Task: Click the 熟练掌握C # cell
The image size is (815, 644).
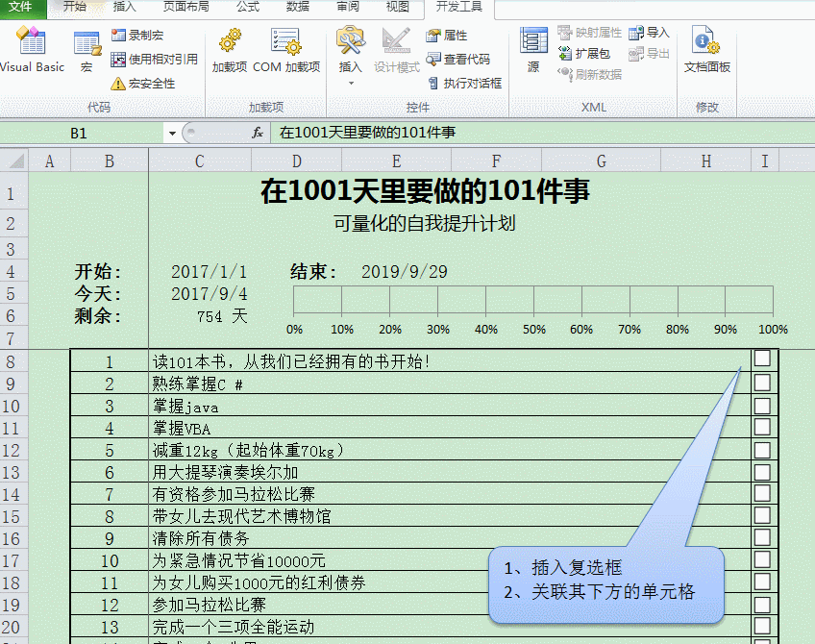Action: (450, 384)
